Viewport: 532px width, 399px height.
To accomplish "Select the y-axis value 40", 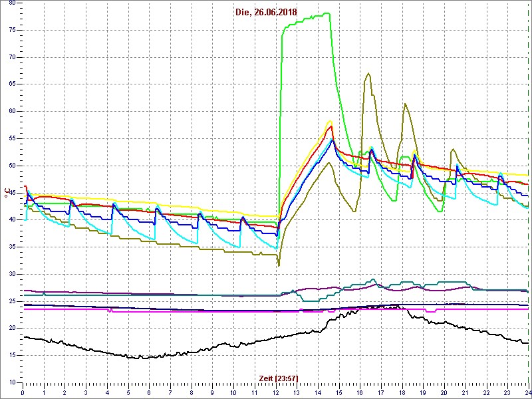I will coord(11,220).
